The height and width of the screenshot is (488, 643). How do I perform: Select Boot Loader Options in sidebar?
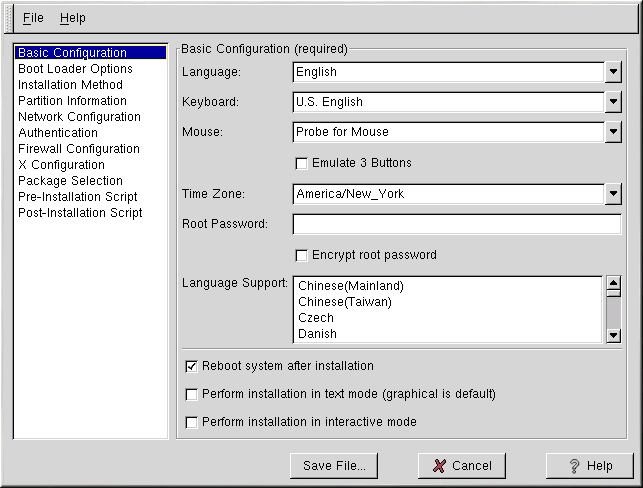click(75, 69)
